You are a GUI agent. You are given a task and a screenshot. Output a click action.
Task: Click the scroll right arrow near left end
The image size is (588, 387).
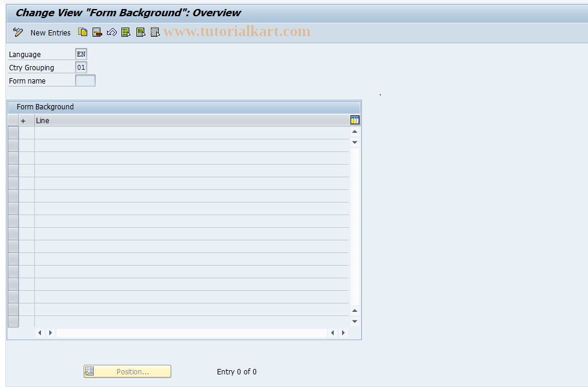click(51, 333)
